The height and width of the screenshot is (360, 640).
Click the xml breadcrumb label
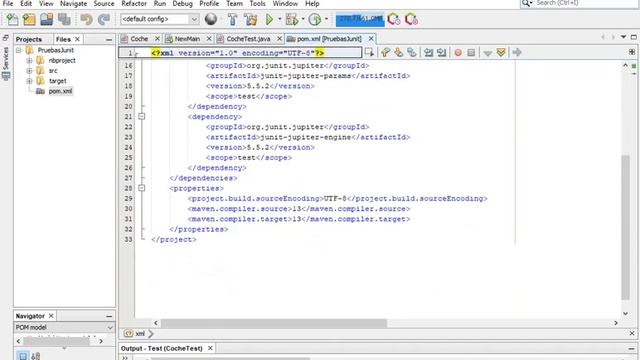pos(140,333)
